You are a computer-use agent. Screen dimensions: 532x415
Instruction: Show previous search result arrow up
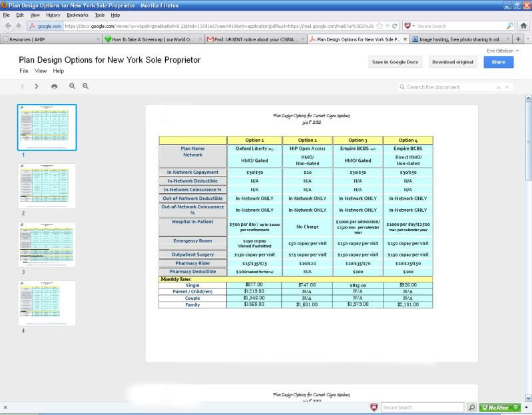click(x=499, y=87)
